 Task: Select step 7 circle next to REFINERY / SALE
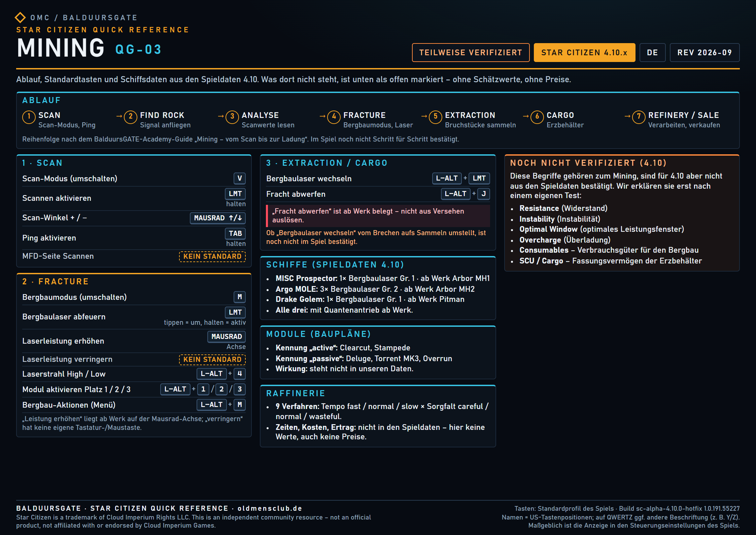click(639, 117)
